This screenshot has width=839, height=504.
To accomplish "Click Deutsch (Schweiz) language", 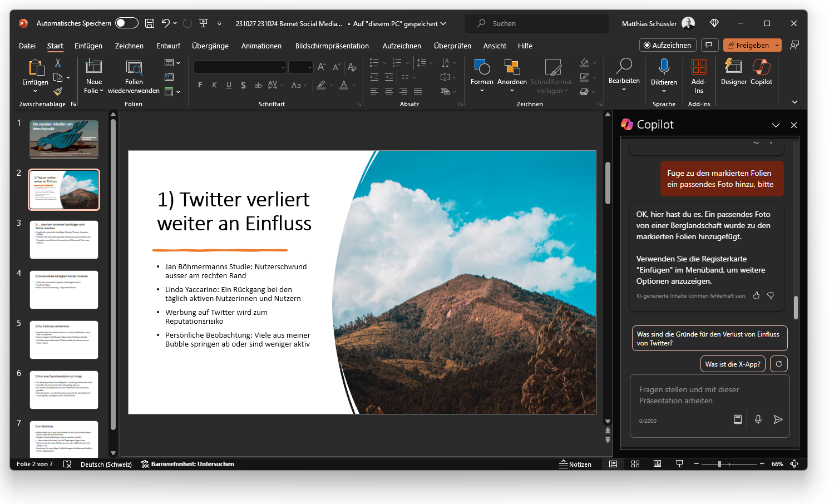I will click(106, 464).
